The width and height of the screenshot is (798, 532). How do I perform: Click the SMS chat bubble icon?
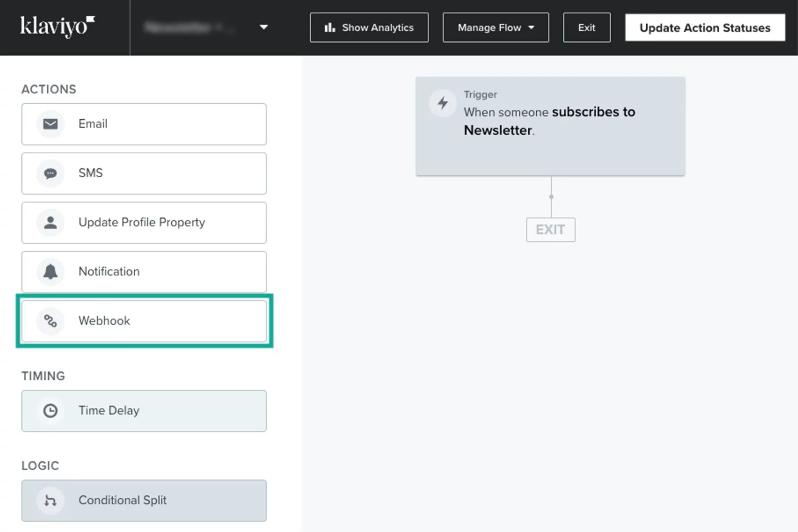coord(50,173)
